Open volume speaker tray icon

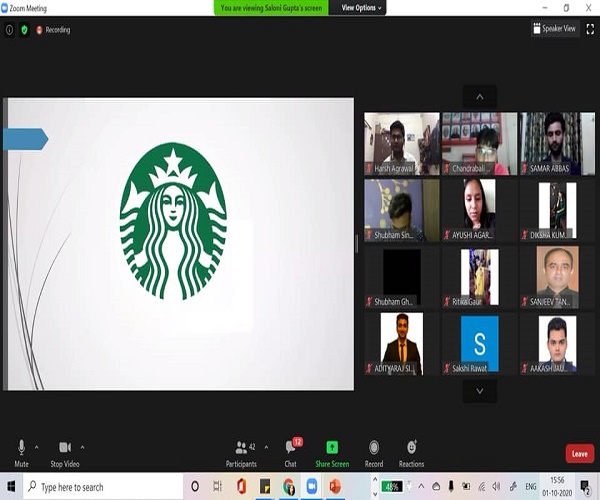pyautogui.click(x=496, y=487)
